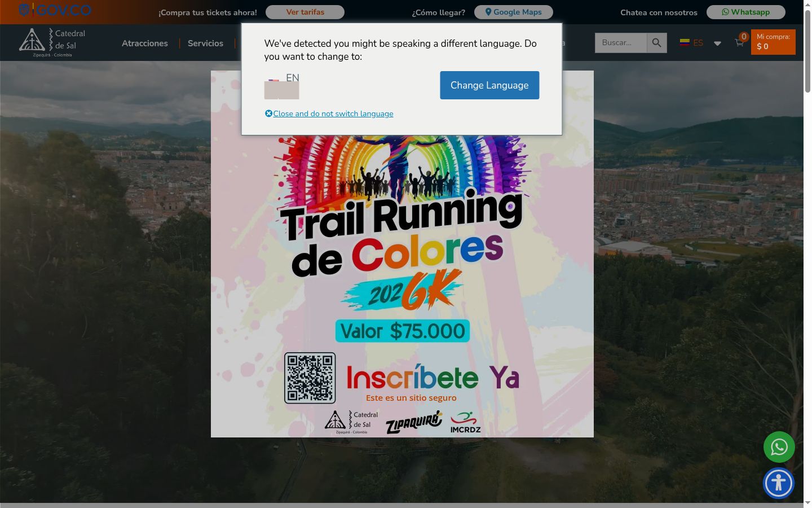The image size is (812, 508).
Task: Click the Colombian flag ES language icon
Action: click(x=691, y=43)
